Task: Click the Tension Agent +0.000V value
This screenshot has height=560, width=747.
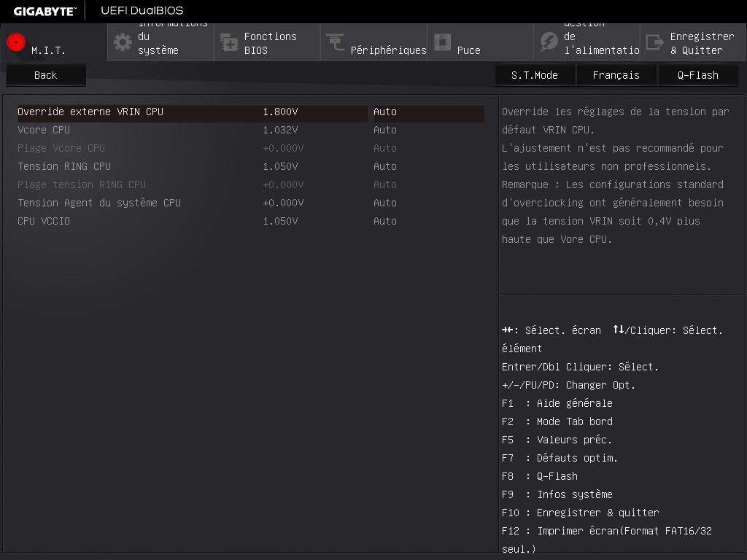Action: (x=284, y=203)
